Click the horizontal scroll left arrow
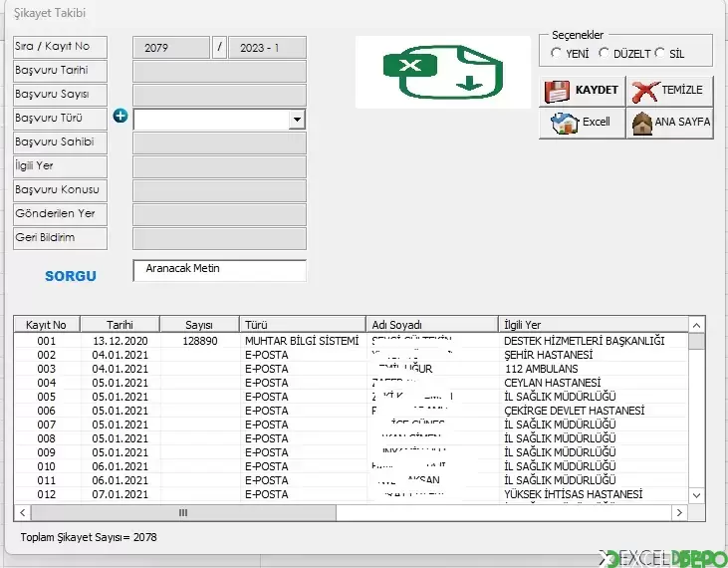Image resolution: width=728 pixels, height=568 pixels. pos(22,513)
